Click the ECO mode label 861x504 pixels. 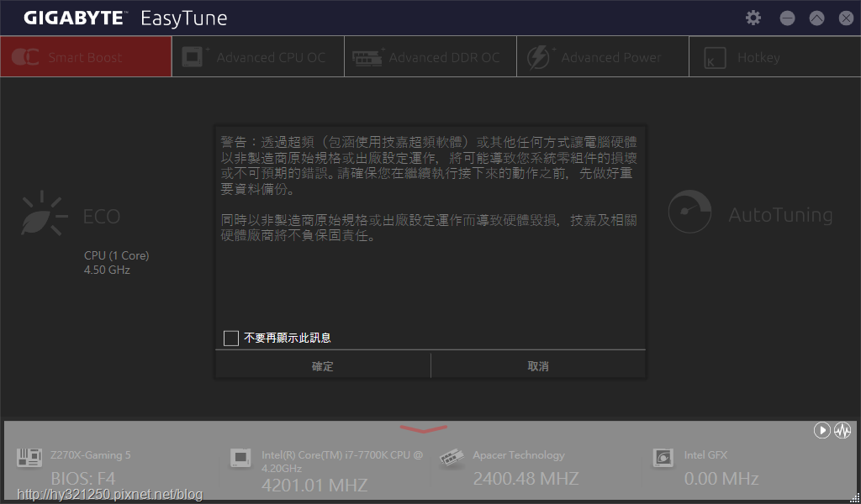(x=102, y=216)
